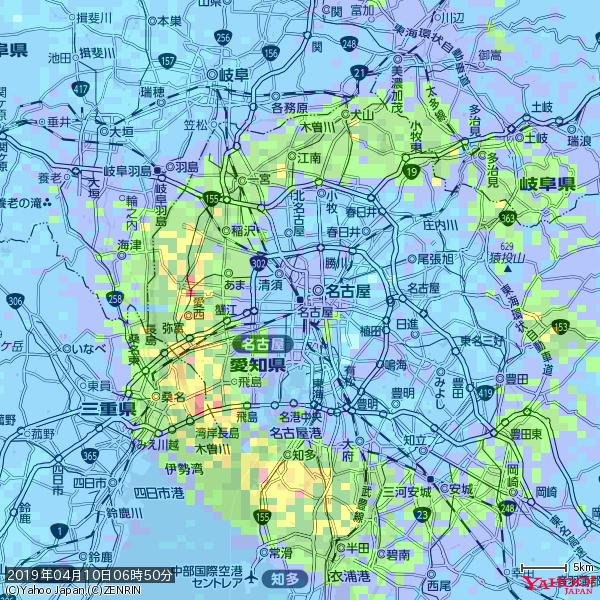This screenshot has height=600, width=600.
Task: Select the Route 19 shield near 小牧東
Action: click(x=412, y=172)
